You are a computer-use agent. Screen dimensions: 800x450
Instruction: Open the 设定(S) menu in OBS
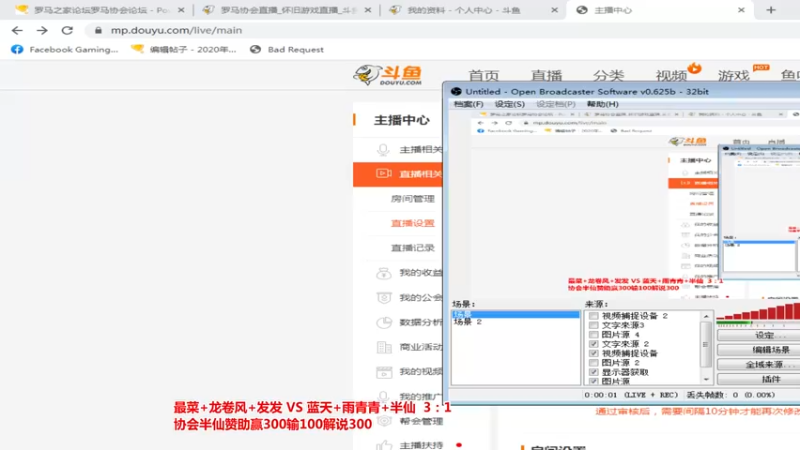pyautogui.click(x=509, y=104)
